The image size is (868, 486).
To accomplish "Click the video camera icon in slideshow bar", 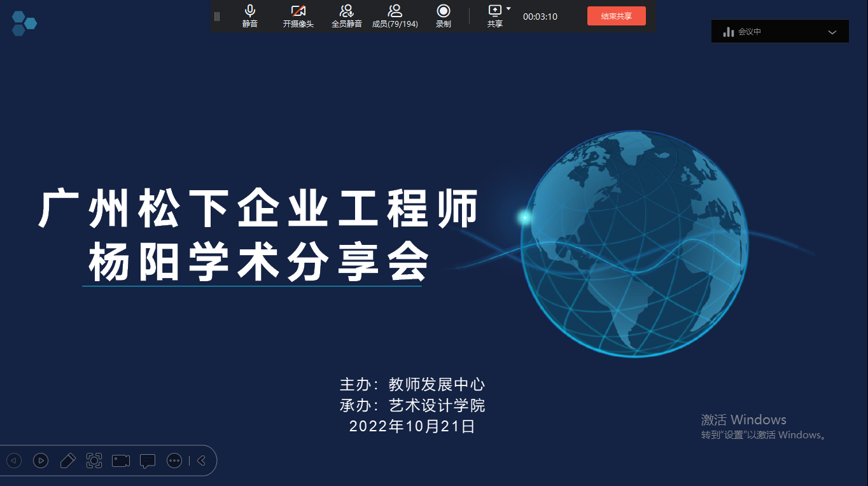I will 121,461.
